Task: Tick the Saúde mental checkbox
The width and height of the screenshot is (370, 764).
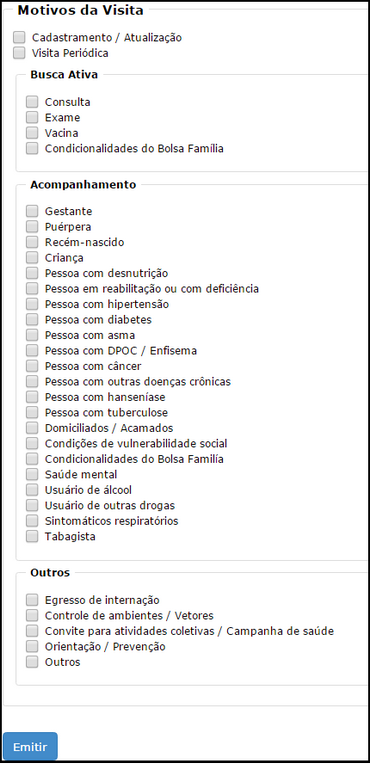Action: pyautogui.click(x=32, y=474)
